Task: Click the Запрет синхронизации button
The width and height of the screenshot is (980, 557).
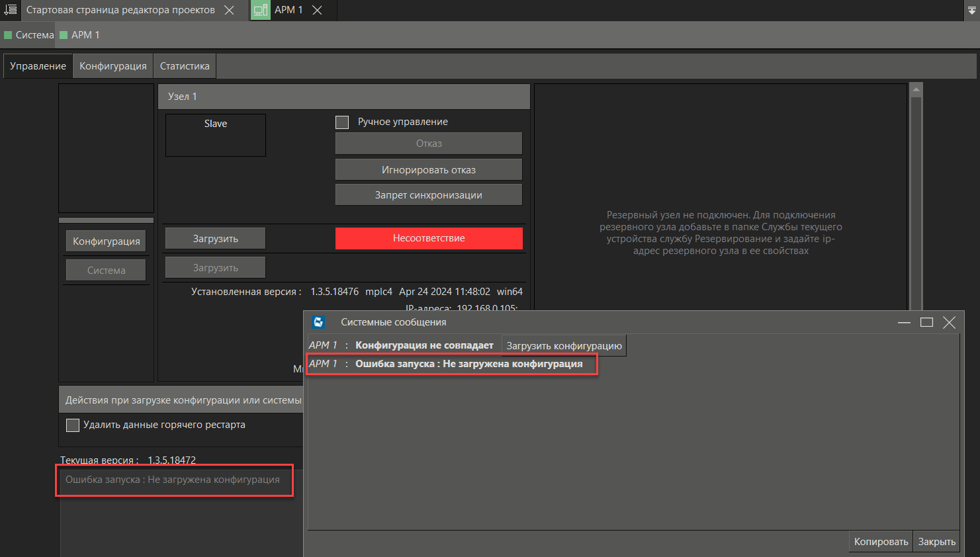Action: coord(428,195)
